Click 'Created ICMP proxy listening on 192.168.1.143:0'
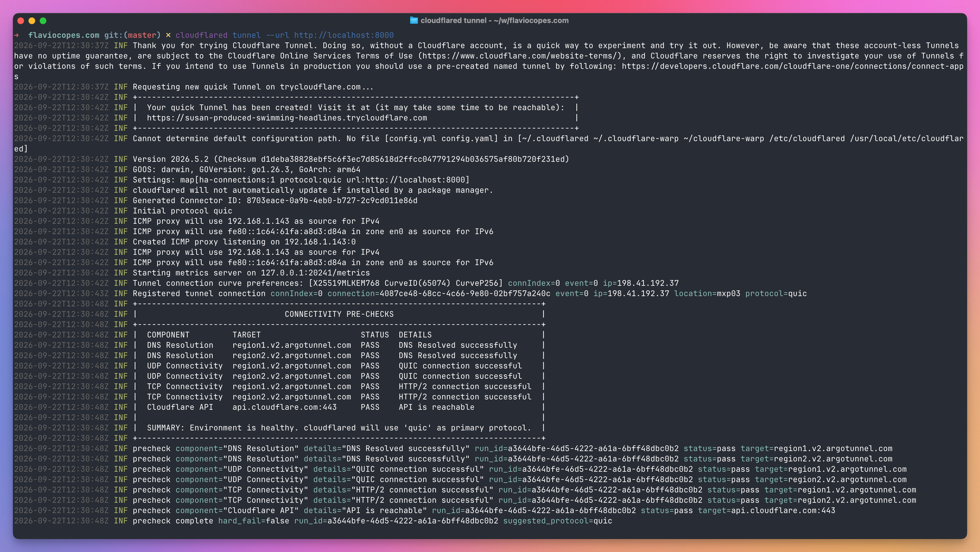Image resolution: width=980 pixels, height=552 pixels. [x=244, y=242]
